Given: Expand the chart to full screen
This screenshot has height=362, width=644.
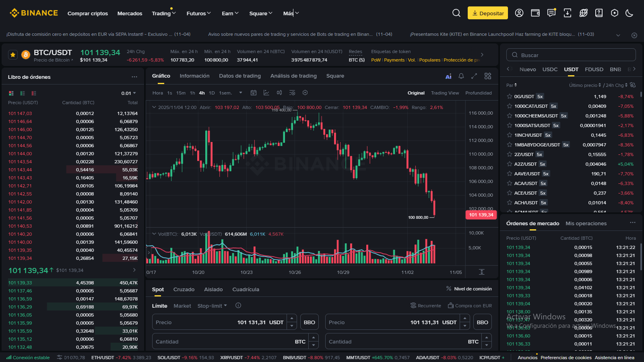Looking at the screenshot, I should (x=474, y=76).
